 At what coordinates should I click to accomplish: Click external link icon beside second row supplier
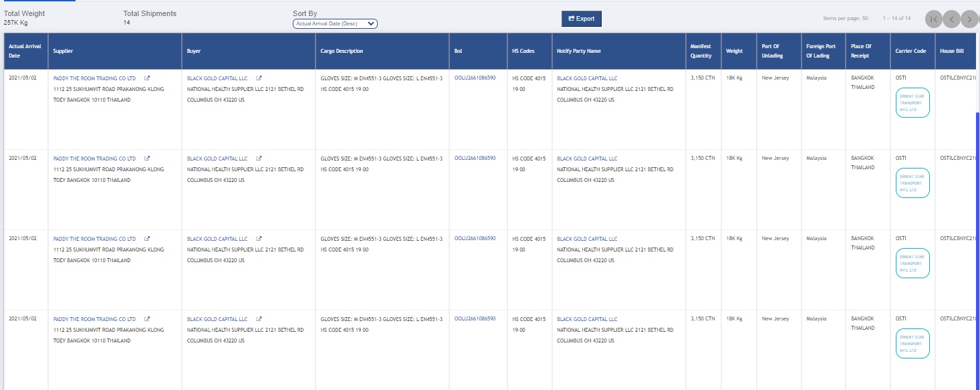(x=147, y=159)
